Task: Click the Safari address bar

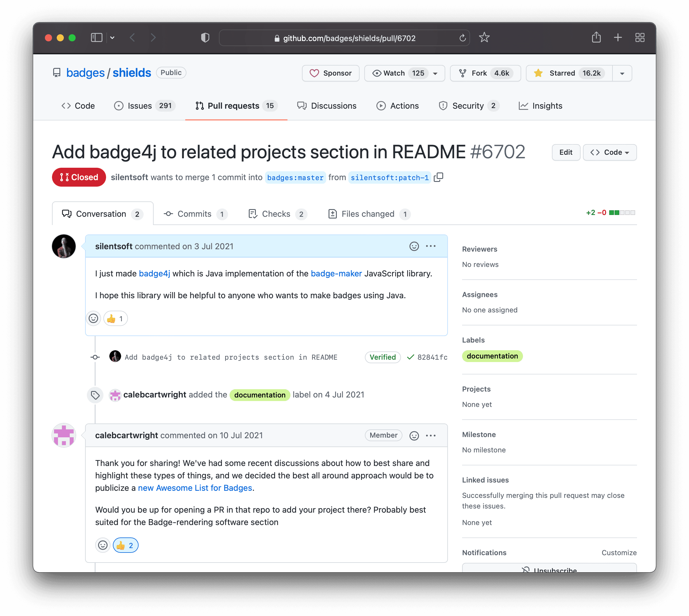Action: [344, 38]
